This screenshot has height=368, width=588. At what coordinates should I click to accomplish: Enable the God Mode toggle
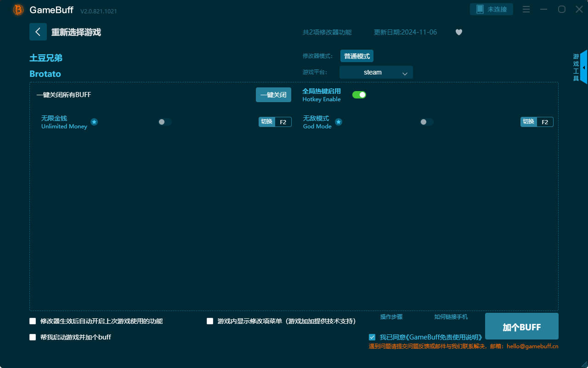pos(426,122)
